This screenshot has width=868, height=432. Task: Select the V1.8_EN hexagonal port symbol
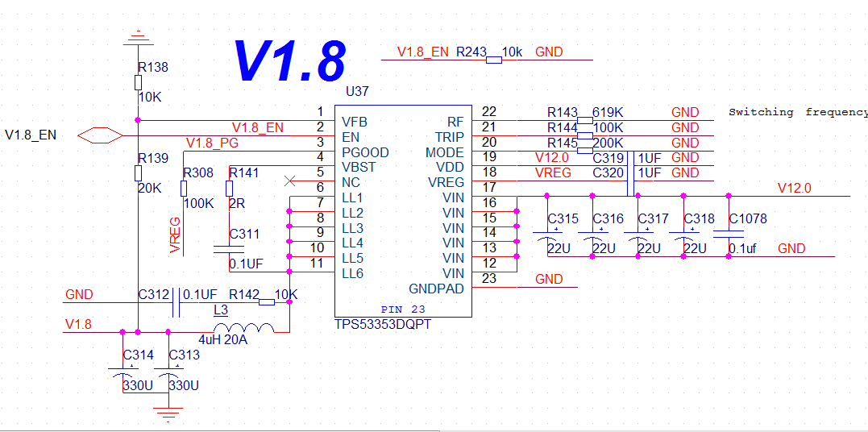coord(100,135)
